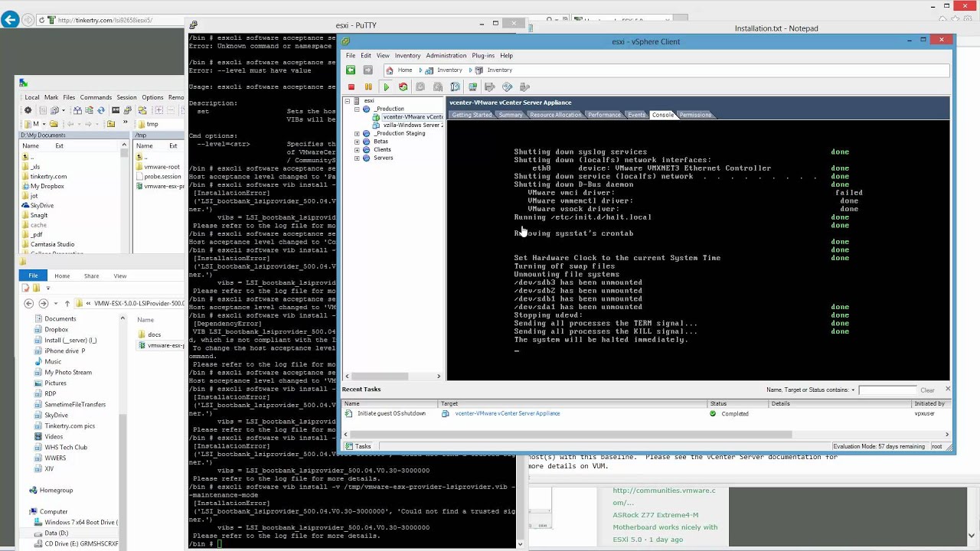This screenshot has width=980, height=551.
Task: Click the Connect CD/DVD toolbar icon
Action: pyautogui.click(x=507, y=87)
